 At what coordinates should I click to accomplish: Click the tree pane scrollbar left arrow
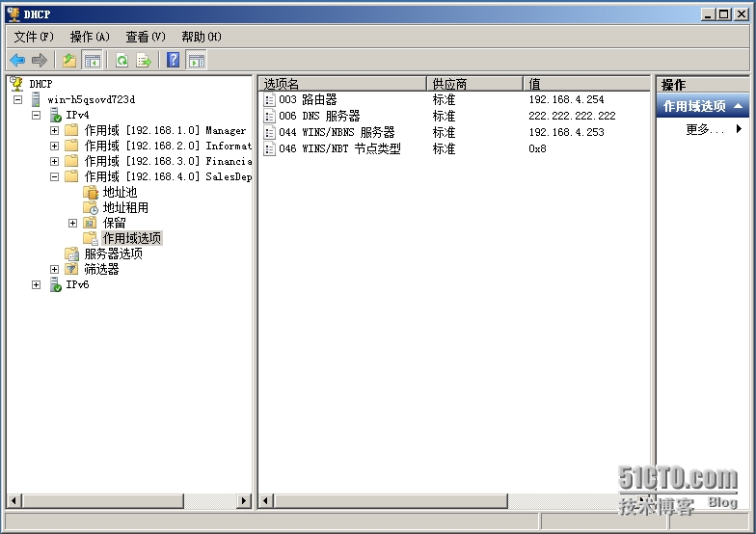coord(13,501)
